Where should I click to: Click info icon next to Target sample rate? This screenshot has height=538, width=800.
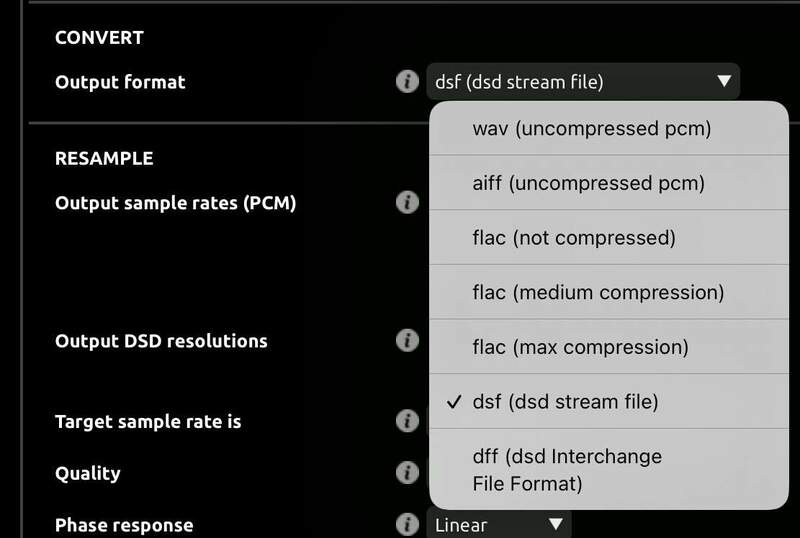(x=407, y=421)
